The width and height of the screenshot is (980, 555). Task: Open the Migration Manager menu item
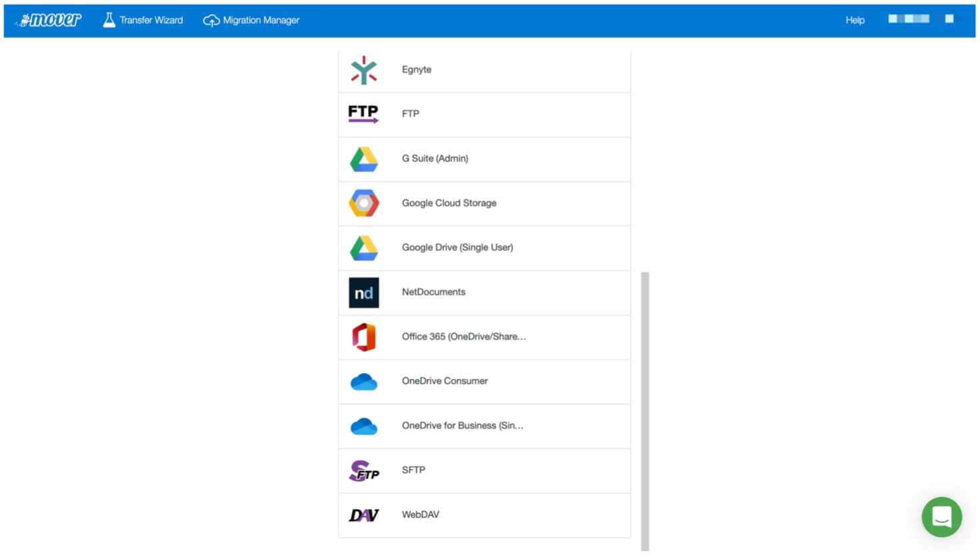coord(251,20)
